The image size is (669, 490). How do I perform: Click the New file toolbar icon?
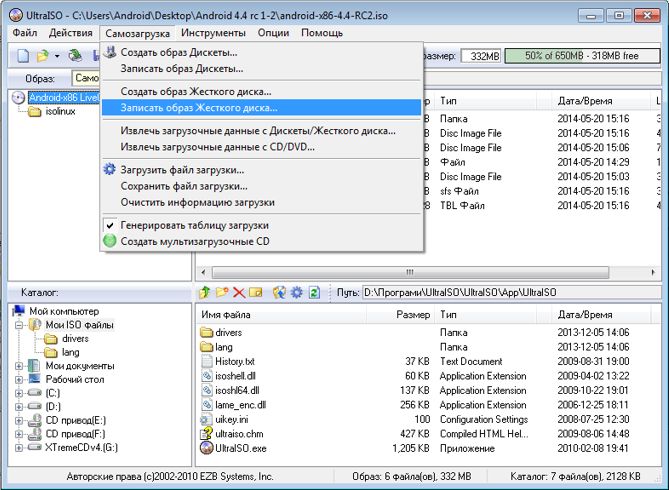coord(23,56)
